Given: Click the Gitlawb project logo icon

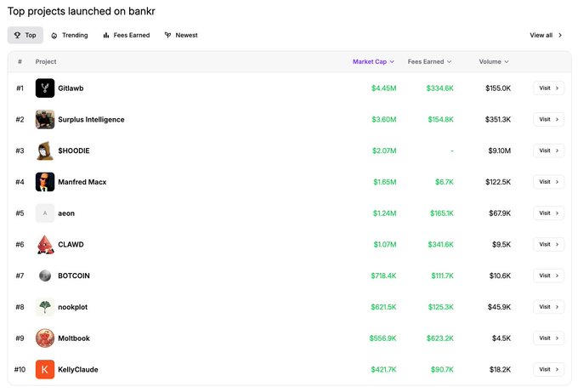Looking at the screenshot, I should 45,88.
